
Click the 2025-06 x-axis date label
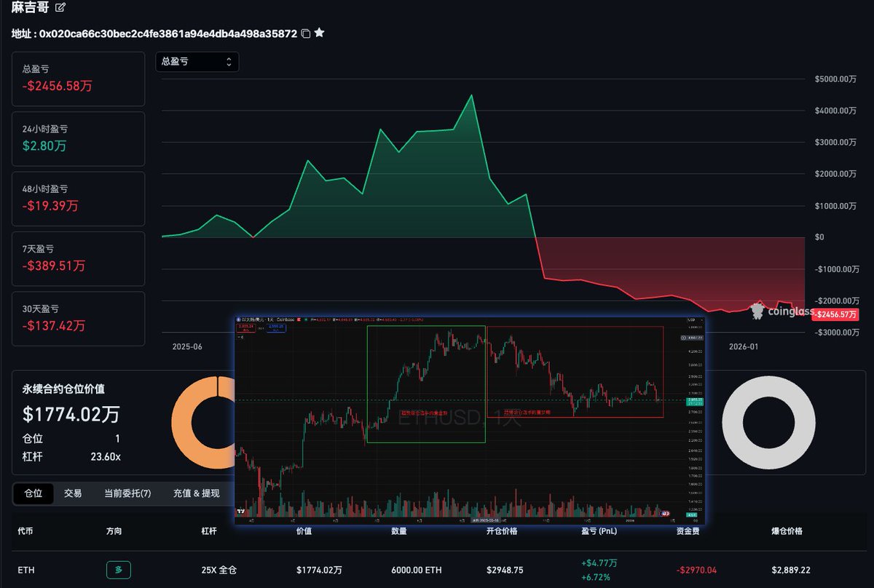point(188,347)
